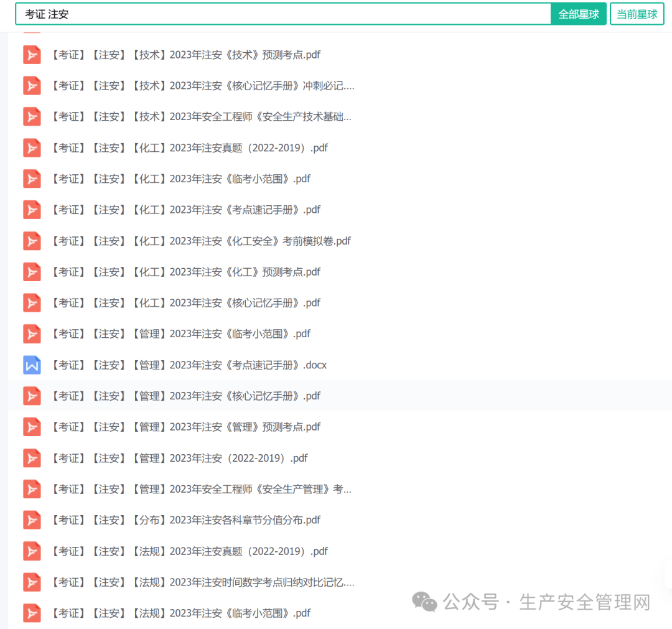Open 【化工】《化工》预测考点.pdf file
Image resolution: width=672 pixels, height=629 pixels.
[x=185, y=272]
